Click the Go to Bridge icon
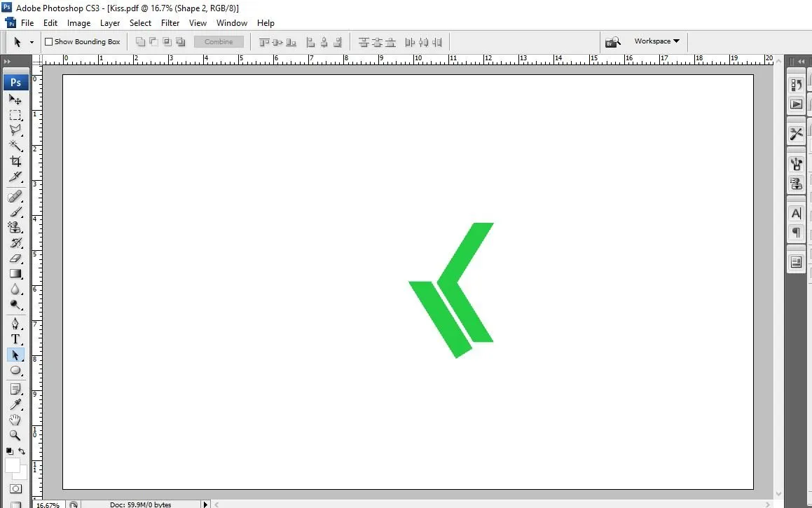Screen dimensions: 812x508 coord(612,42)
